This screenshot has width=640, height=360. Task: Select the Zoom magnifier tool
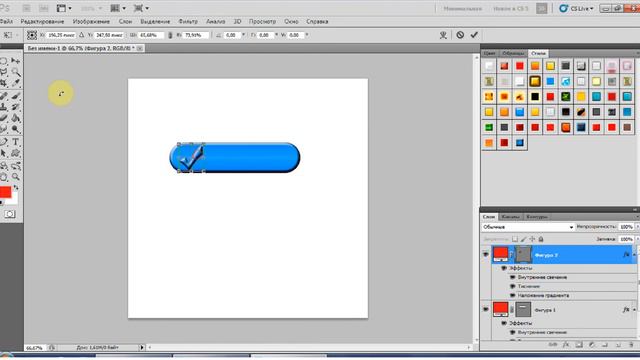click(16, 177)
